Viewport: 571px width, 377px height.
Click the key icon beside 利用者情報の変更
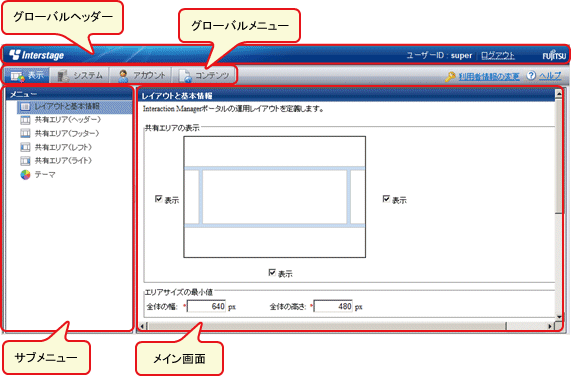coord(450,76)
